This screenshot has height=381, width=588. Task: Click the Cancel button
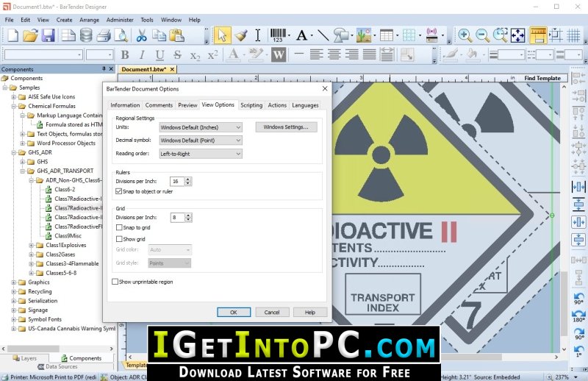(x=272, y=313)
